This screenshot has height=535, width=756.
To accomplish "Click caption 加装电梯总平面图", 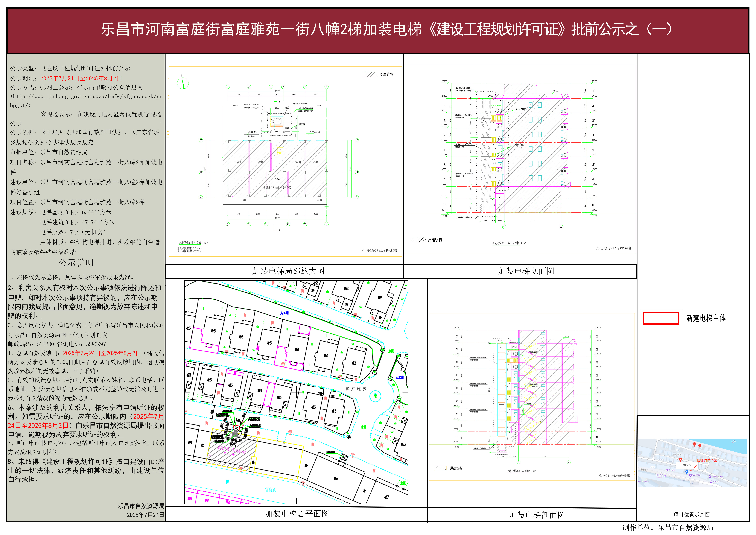I will coord(297,514).
